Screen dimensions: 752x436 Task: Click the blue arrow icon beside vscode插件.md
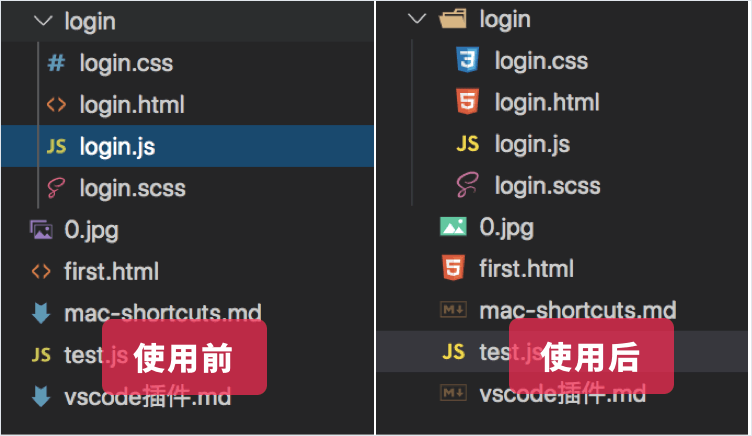[41, 397]
